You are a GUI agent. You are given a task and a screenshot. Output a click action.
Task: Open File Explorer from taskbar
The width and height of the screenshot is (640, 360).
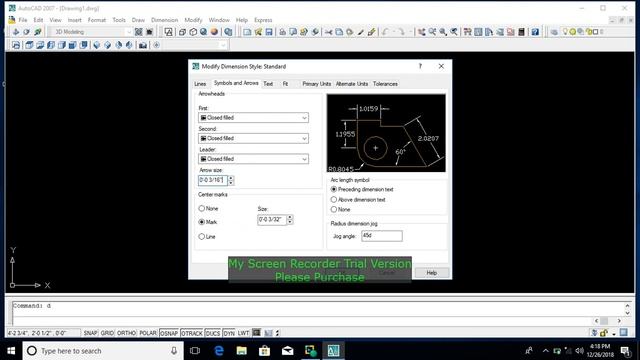(x=242, y=351)
